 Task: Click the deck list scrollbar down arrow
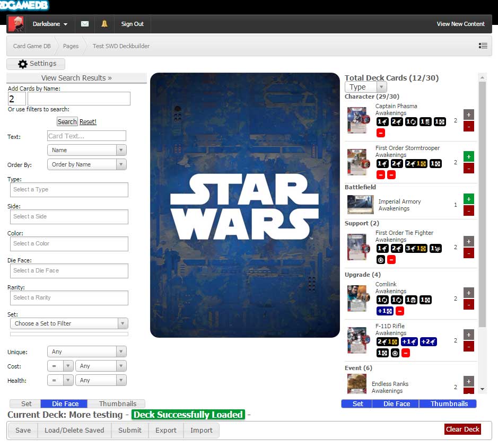pos(482,389)
